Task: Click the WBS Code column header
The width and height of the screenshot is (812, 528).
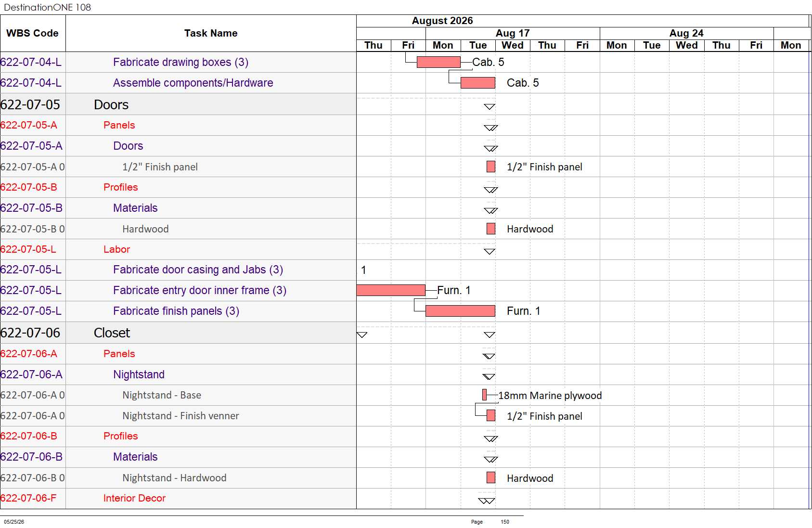Action: click(33, 33)
